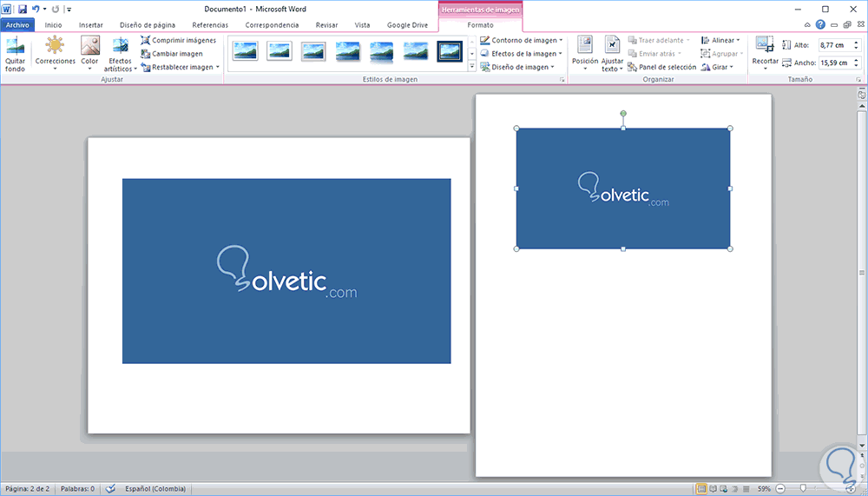Screen dimensions: 868x496
Task: Open Tamaño group dialog launcher
Action: (x=858, y=80)
